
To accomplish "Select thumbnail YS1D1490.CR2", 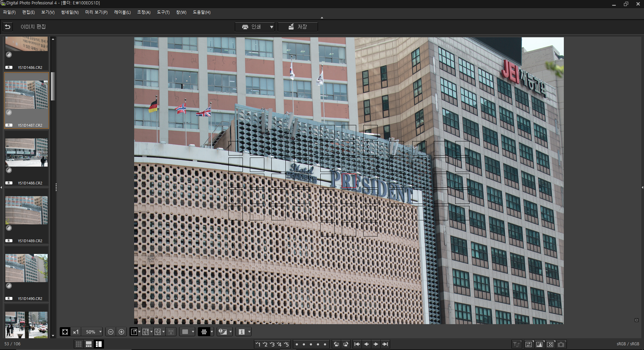I will tap(26, 273).
